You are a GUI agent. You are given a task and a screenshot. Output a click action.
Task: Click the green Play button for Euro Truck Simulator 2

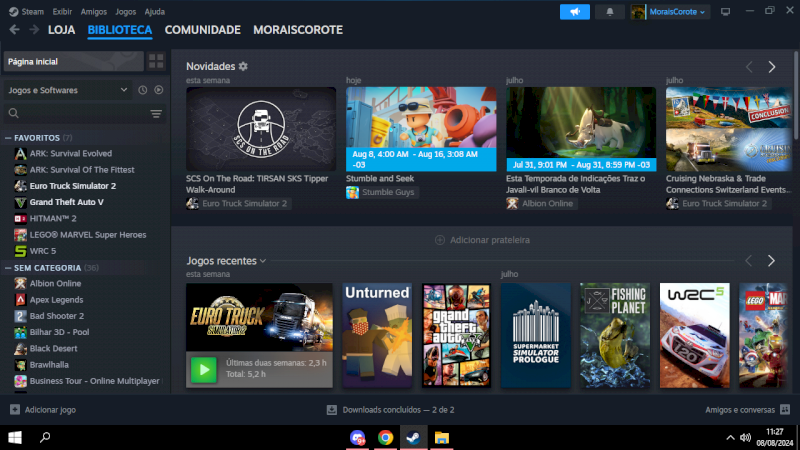[x=204, y=369]
